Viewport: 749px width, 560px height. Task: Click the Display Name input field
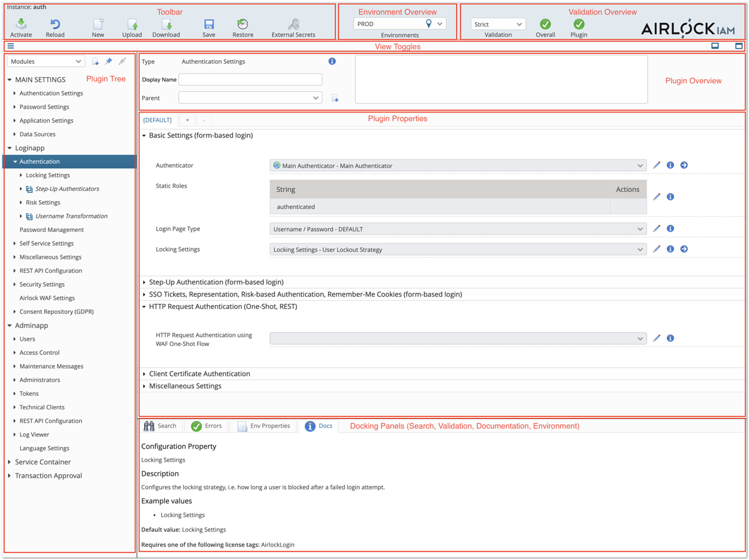click(x=250, y=80)
